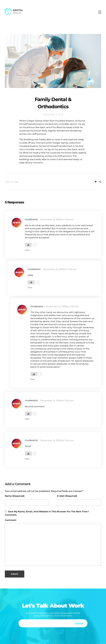Image resolution: width=106 pixels, height=644 pixels.
Task: Thumbs up the "reply" comment
Action: (x=31, y=282)
